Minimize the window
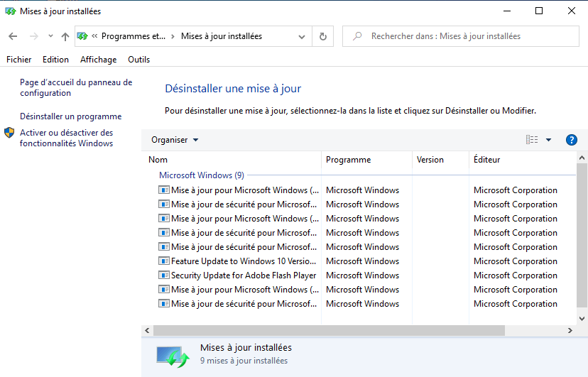 click(507, 11)
